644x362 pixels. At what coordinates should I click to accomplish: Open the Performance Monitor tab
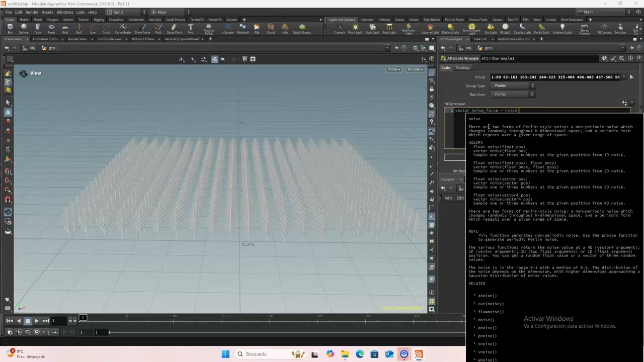tap(514, 39)
